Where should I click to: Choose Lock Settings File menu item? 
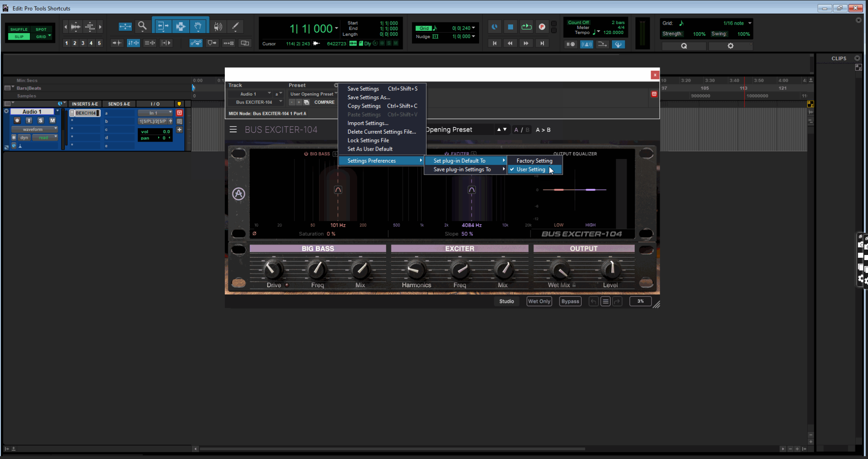[x=368, y=141]
